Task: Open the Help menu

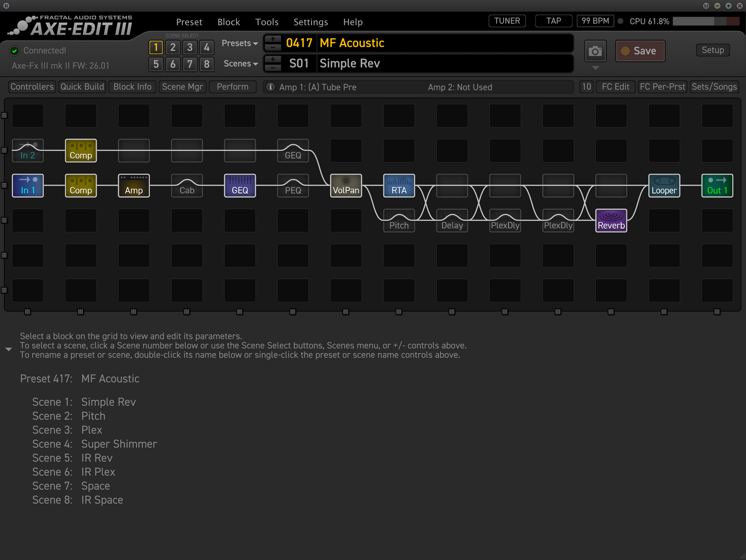Action: tap(353, 22)
